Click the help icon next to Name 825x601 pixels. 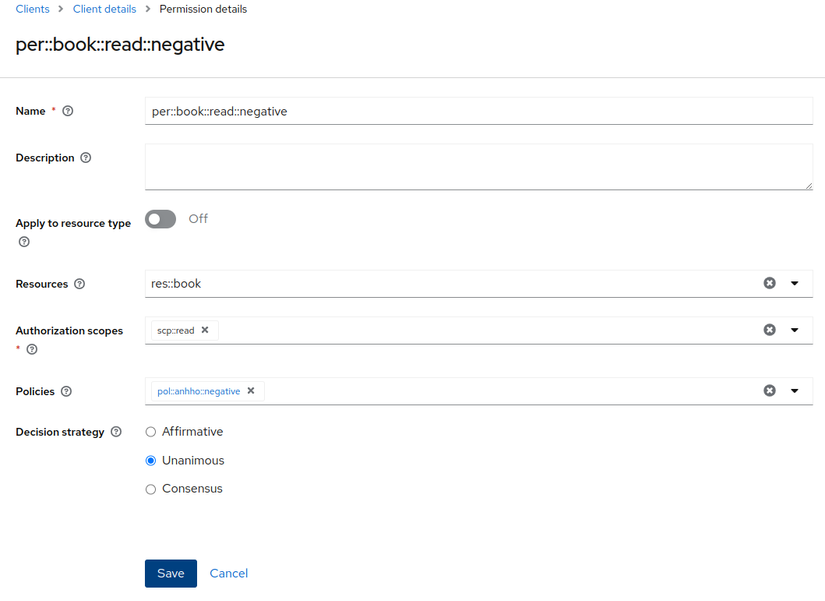click(x=68, y=111)
